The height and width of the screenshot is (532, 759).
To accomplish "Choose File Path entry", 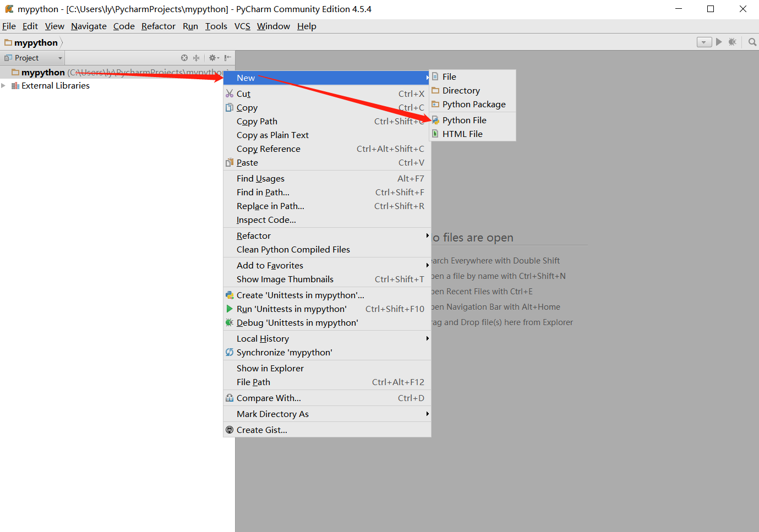I will click(x=327, y=382).
